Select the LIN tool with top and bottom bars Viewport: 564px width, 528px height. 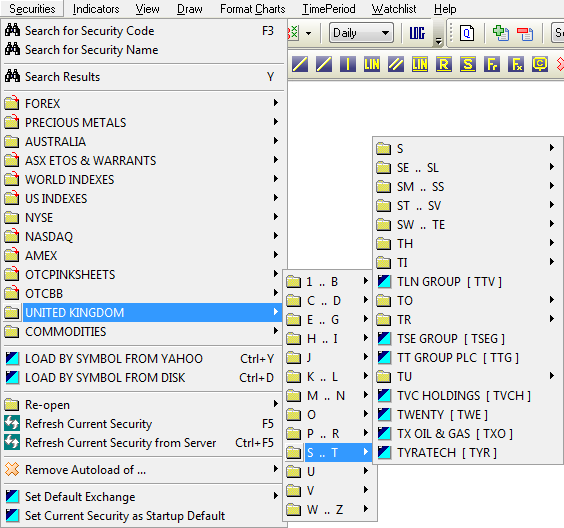tap(420, 64)
